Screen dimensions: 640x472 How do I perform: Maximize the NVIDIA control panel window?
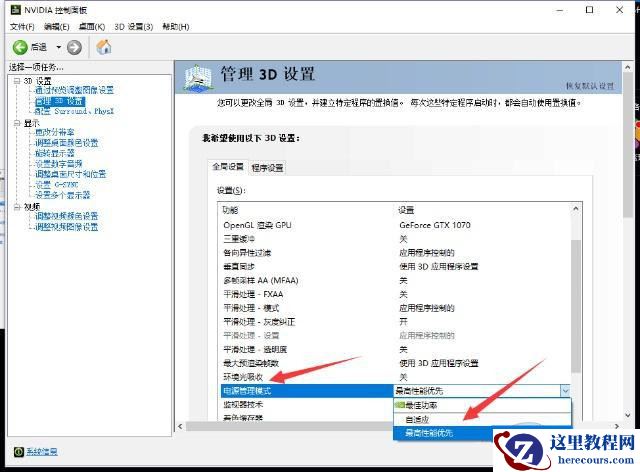click(589, 10)
